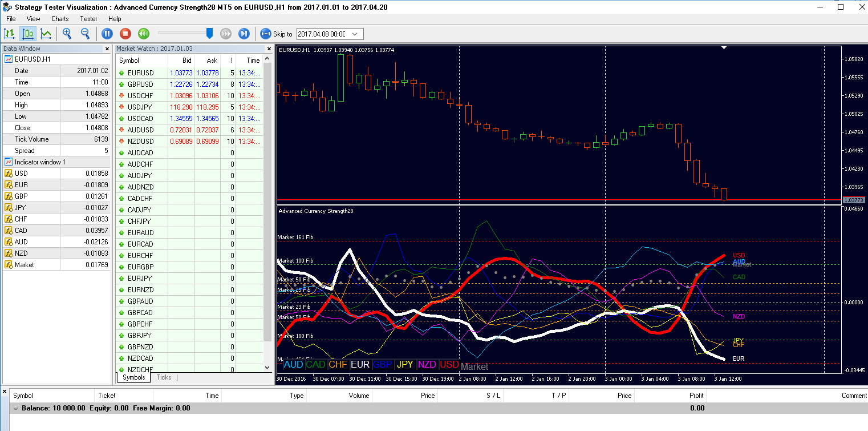The image size is (868, 431).
Task: Open the File menu
Action: 11,19
